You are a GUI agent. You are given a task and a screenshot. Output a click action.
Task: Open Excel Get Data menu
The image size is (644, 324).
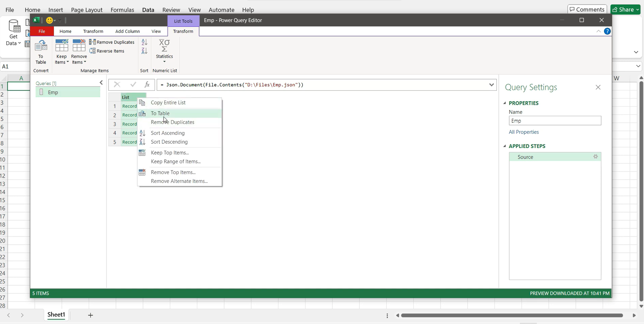click(x=14, y=33)
